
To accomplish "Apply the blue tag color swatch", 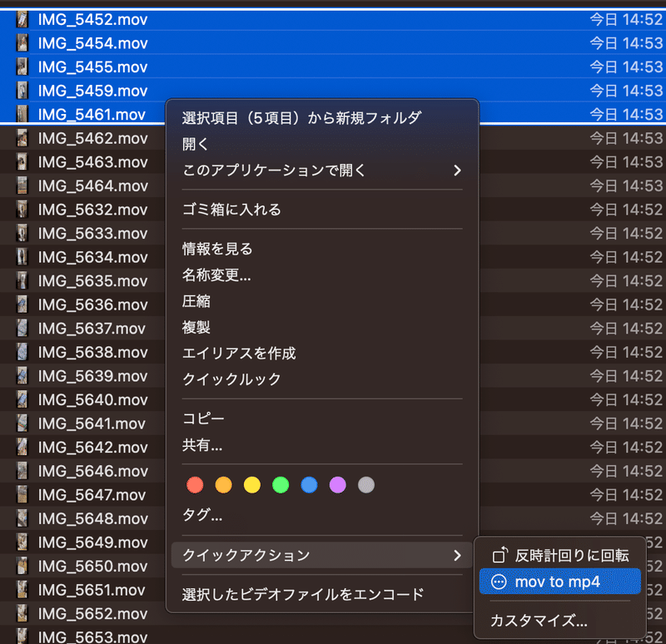I will (308, 484).
